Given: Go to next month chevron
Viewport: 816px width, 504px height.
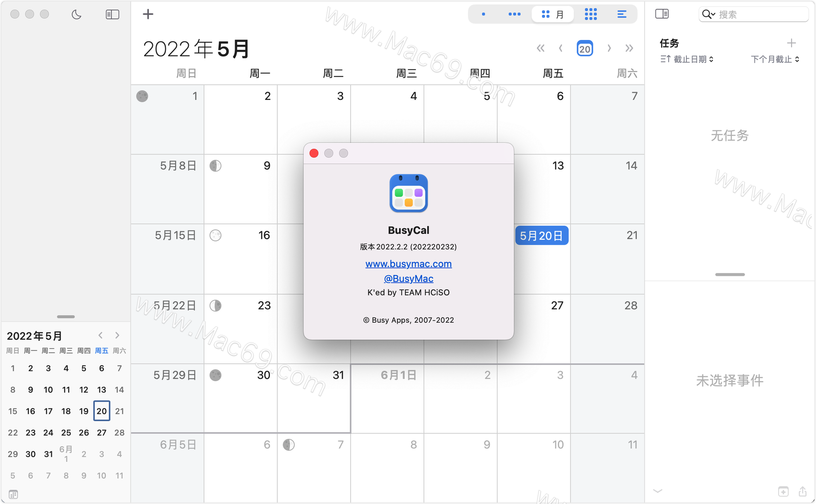Looking at the screenshot, I should [x=609, y=48].
